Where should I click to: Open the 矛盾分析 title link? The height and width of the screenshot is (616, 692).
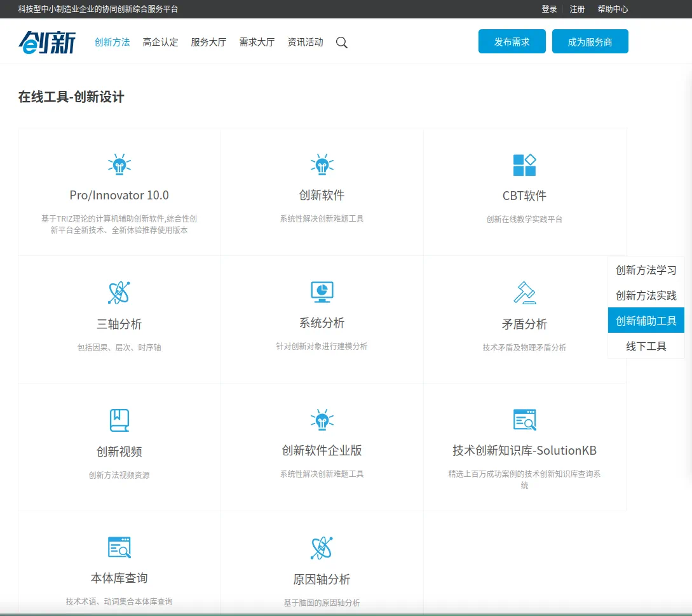pos(524,324)
